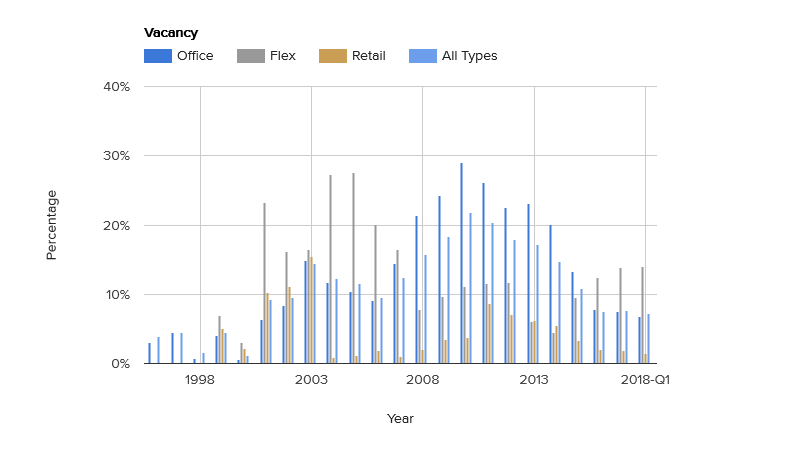This screenshot has height=450, width=800.
Task: Click the 0% y-axis tick label
Action: click(120, 364)
